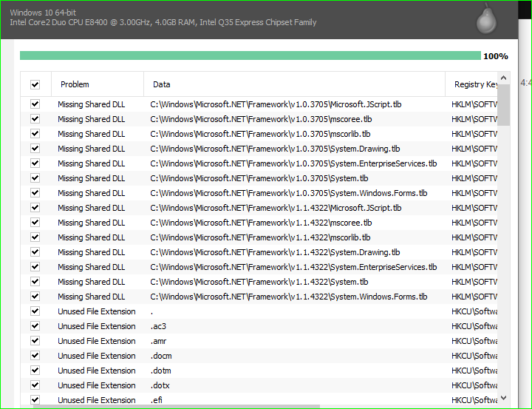Click the horizontal scrollbar thumb at bottom
This screenshot has width=532, height=409.
point(177,407)
